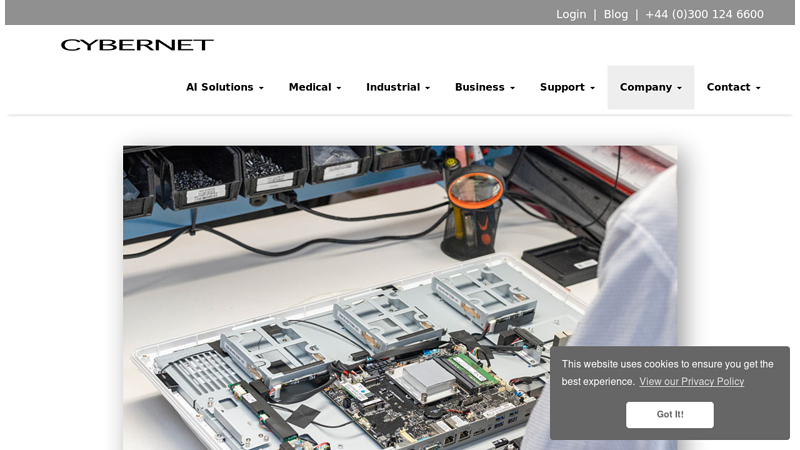Open the Company dropdown menu
800x450 pixels.
(651, 87)
